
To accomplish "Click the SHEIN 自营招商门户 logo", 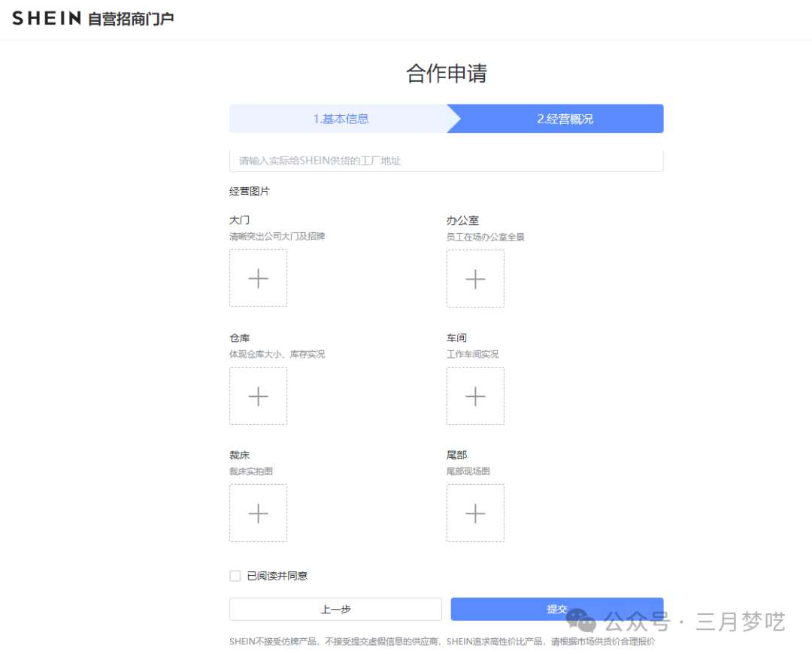I will tap(92, 19).
